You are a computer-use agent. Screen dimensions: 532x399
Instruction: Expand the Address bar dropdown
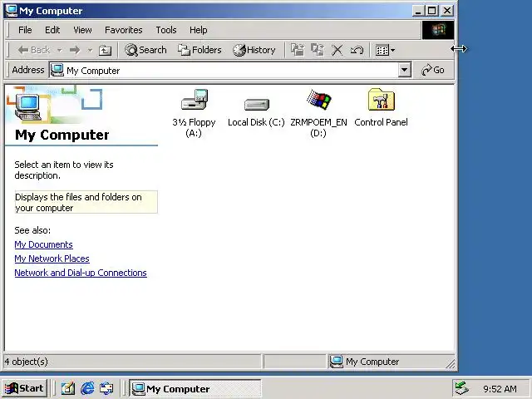pos(404,70)
